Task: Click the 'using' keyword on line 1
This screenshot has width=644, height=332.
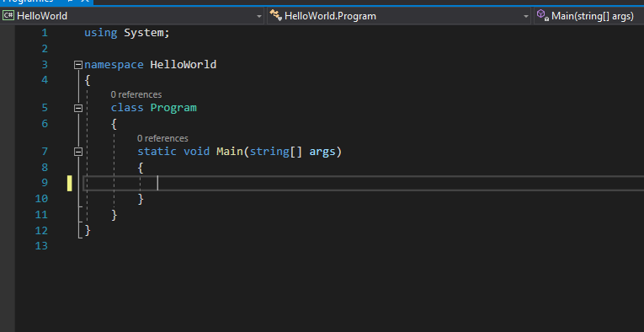Action: point(101,33)
